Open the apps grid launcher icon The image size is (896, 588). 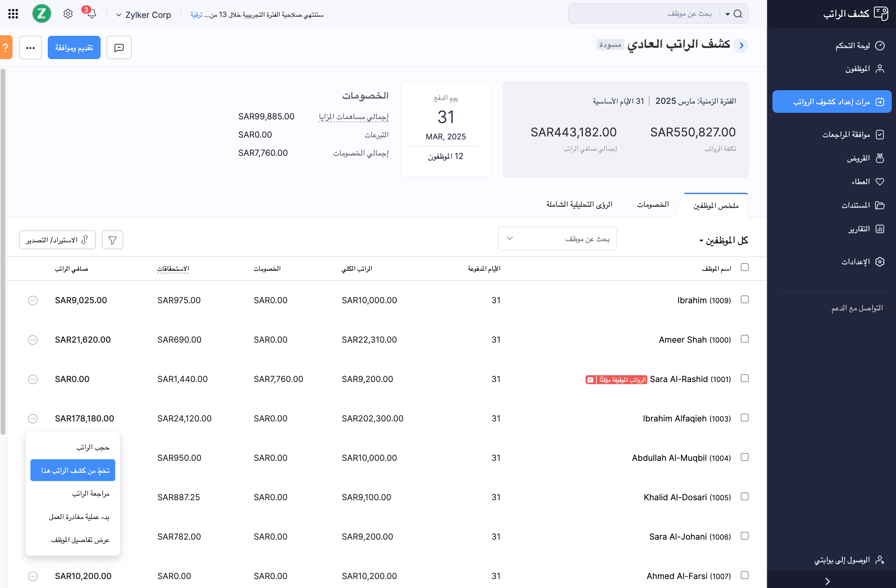[x=13, y=14]
